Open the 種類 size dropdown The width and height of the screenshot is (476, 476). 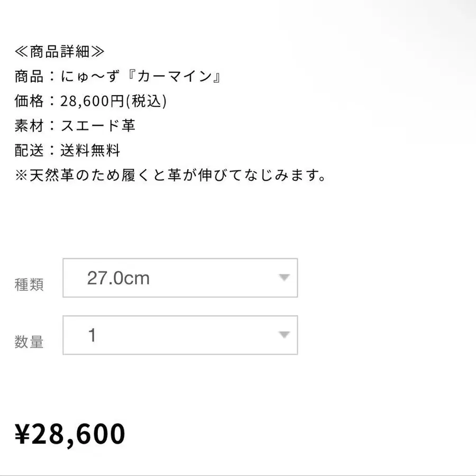tap(180, 278)
